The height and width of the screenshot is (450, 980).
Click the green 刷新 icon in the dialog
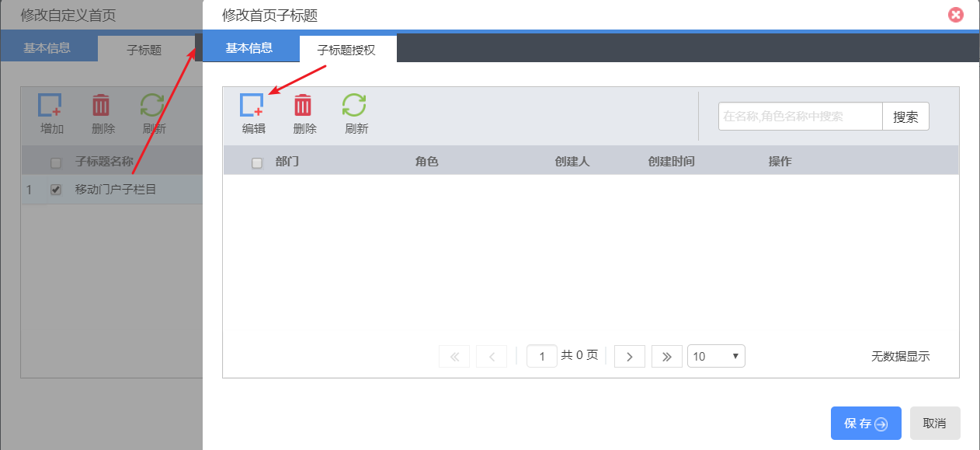tap(355, 106)
